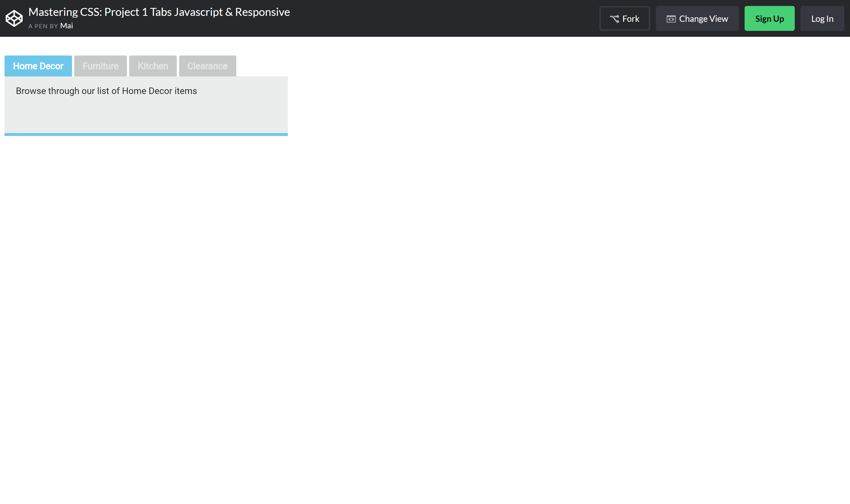Switch to the Furniture tab
Image resolution: width=850 pixels, height=504 pixels.
pyautogui.click(x=100, y=66)
